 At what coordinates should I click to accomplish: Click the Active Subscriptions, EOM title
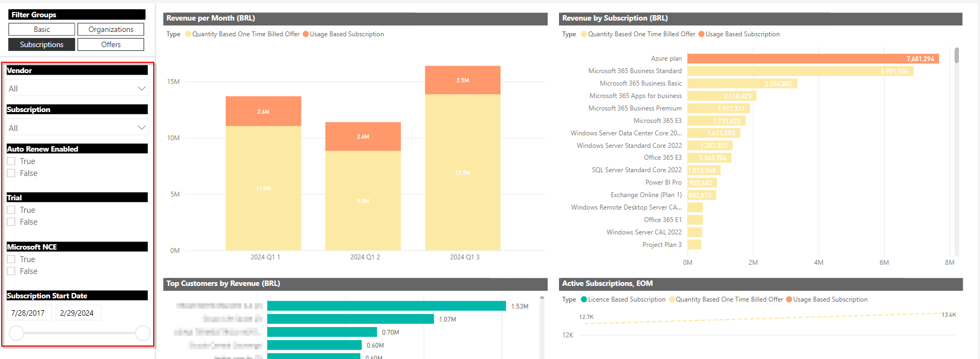pyautogui.click(x=607, y=283)
